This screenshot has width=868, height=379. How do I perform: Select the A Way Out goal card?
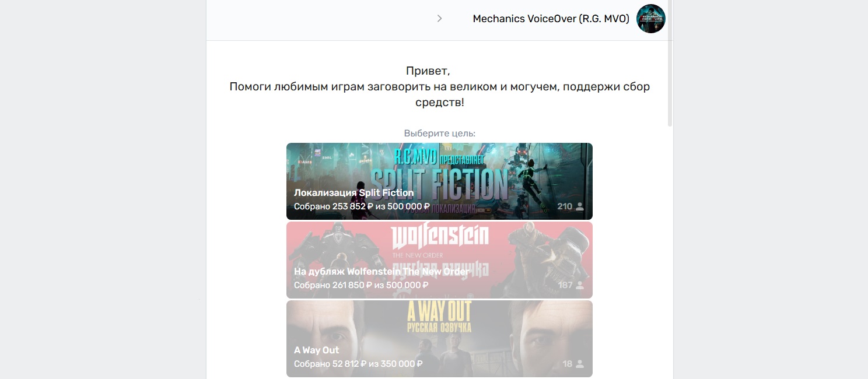pyautogui.click(x=439, y=339)
